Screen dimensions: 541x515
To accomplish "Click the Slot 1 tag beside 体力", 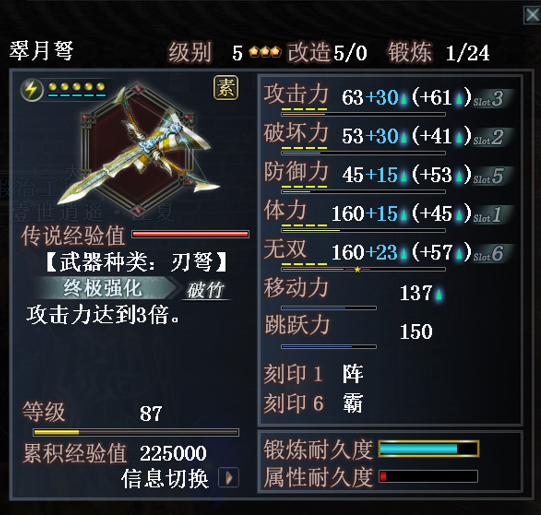I will [x=493, y=215].
